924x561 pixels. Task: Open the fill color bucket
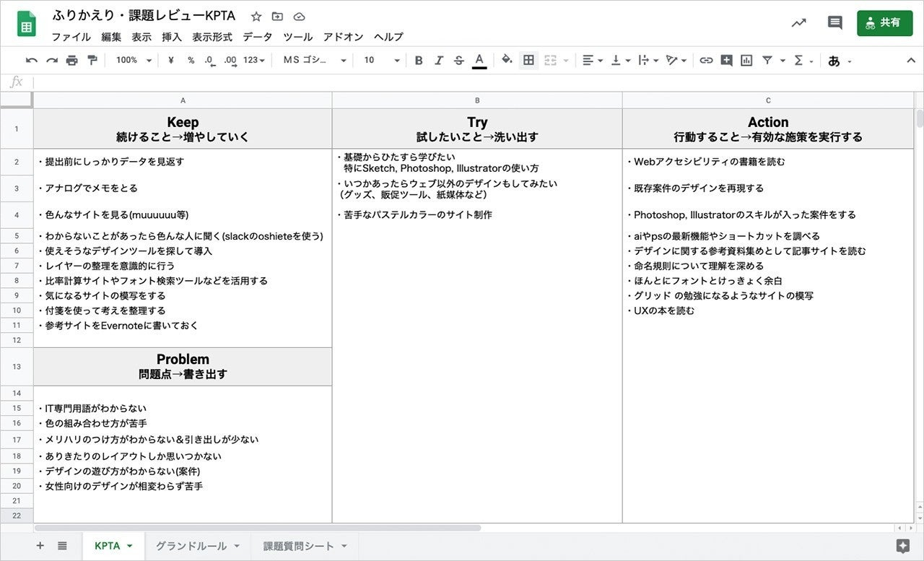(507, 61)
